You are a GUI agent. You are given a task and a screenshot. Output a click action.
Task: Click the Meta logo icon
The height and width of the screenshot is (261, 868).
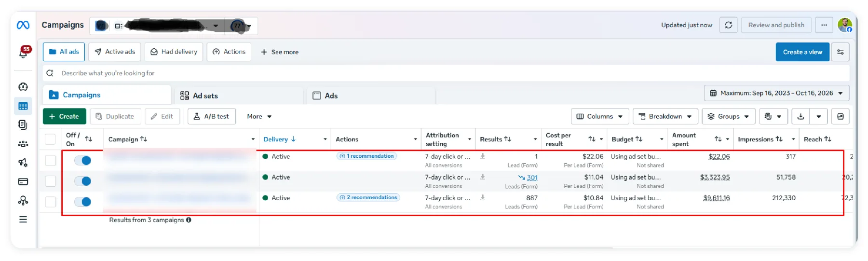23,25
